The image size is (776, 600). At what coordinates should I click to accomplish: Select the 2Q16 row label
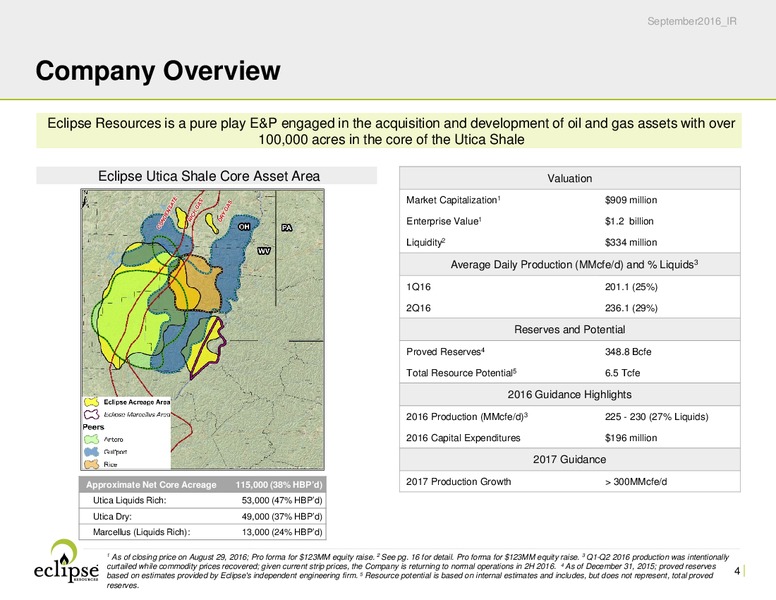[x=418, y=308]
